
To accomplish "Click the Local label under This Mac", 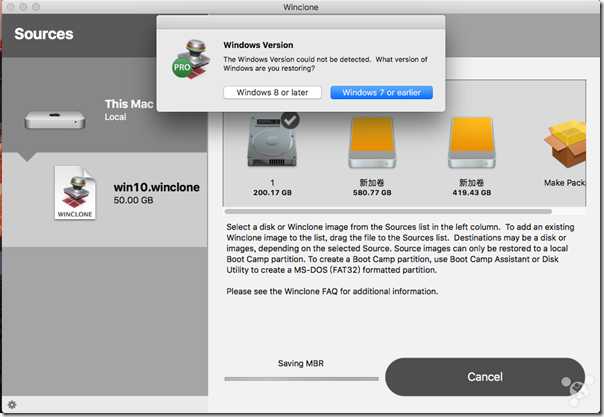I will coord(115,117).
